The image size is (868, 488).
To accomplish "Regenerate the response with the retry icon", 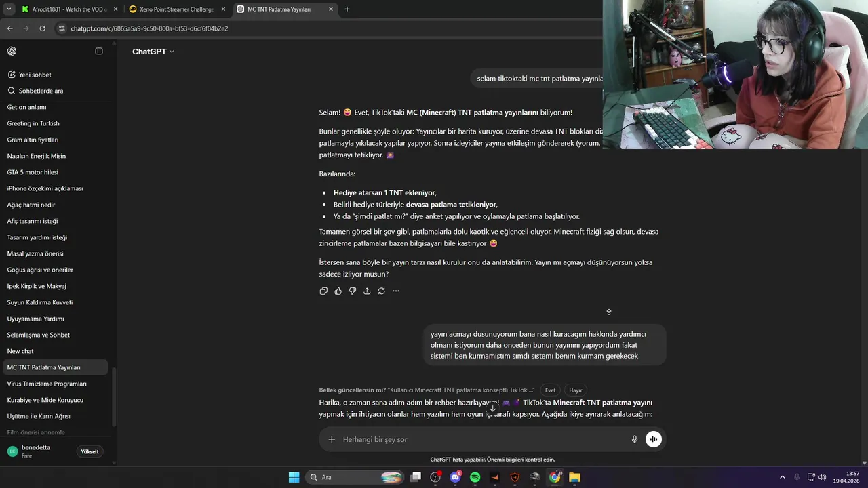I will (x=382, y=291).
